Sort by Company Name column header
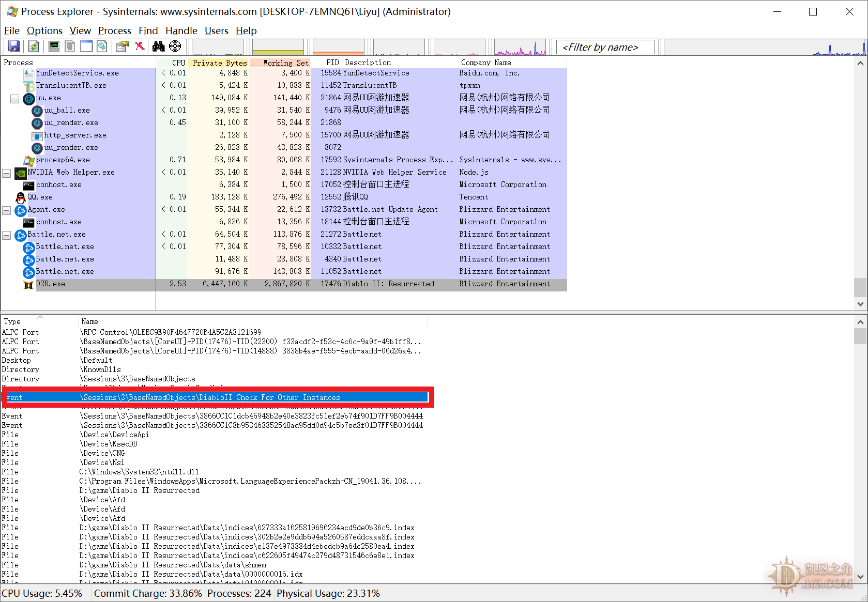Viewport: 868px width, 602px height. tap(512, 63)
